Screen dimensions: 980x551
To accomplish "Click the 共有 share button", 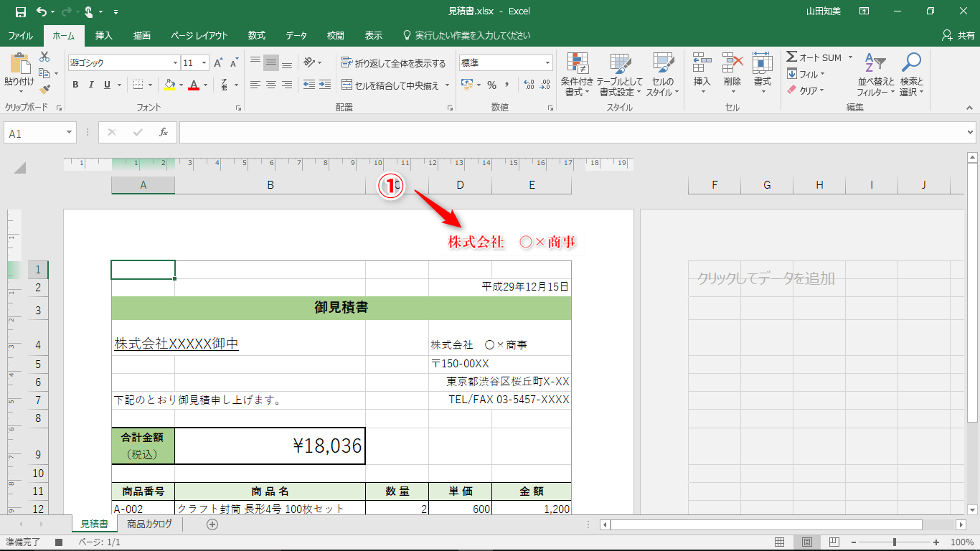I will (x=958, y=35).
